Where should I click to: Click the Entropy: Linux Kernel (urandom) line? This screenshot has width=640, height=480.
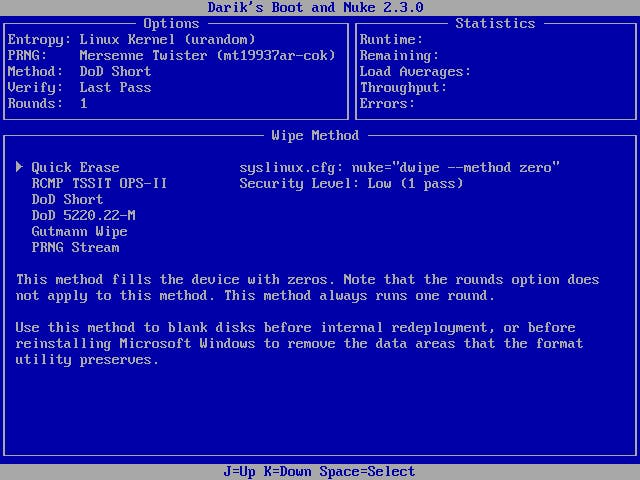pyautogui.click(x=131, y=40)
